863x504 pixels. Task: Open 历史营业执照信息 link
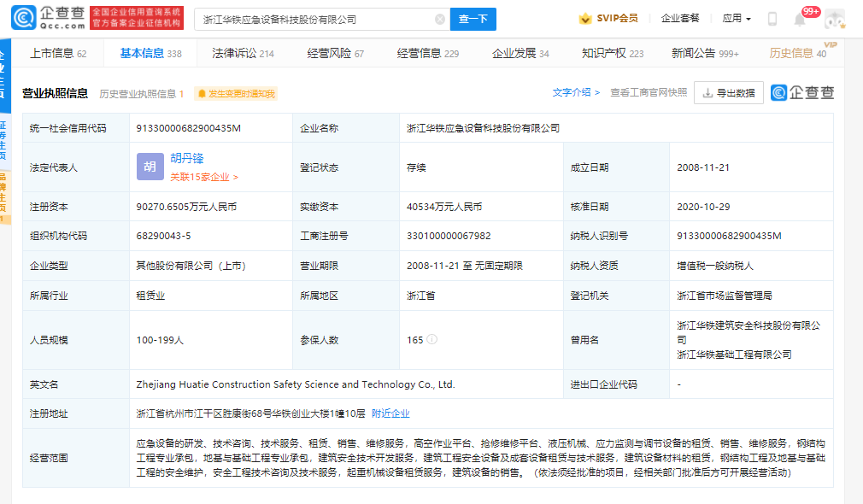[142, 94]
